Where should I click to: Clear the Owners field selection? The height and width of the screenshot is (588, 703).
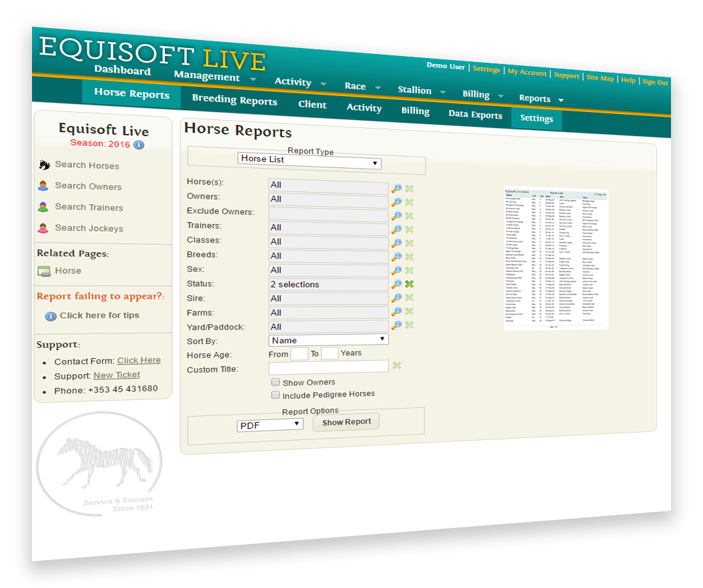409,203
